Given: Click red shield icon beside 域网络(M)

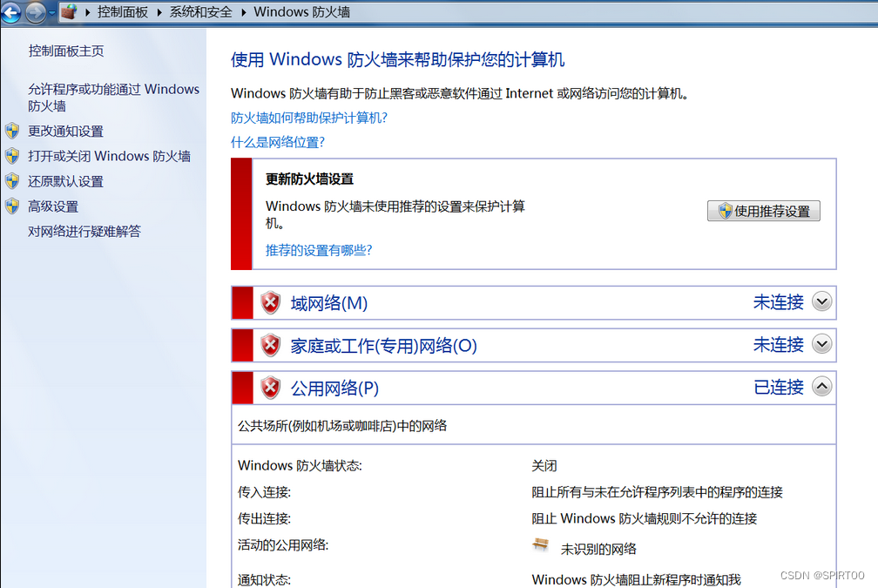Looking at the screenshot, I should (270, 303).
